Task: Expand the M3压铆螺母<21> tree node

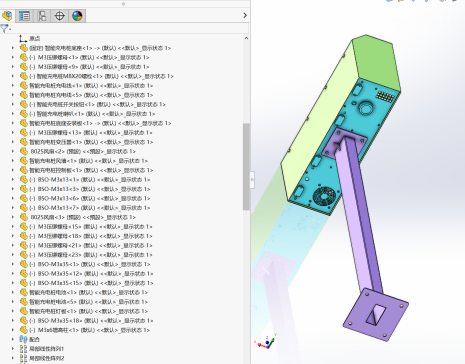Action: pos(13,245)
